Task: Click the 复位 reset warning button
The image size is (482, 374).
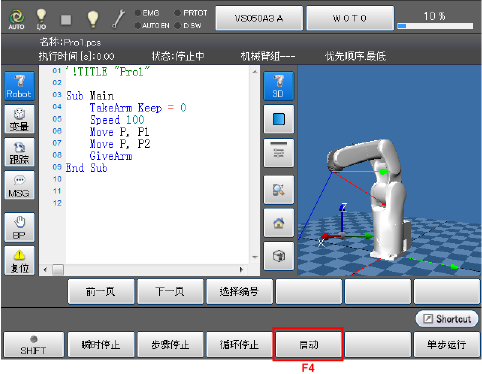Action: 19,261
